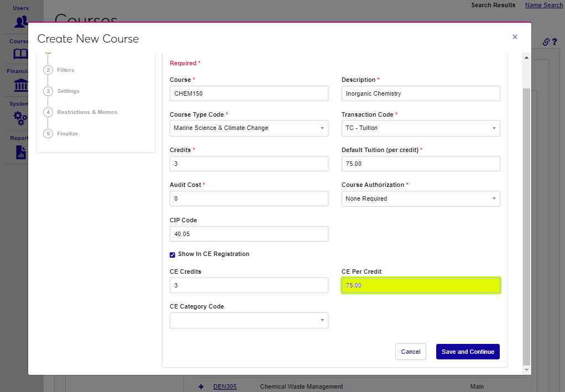Open the System gears icon
The height and width of the screenshot is (392, 565).
21,117
